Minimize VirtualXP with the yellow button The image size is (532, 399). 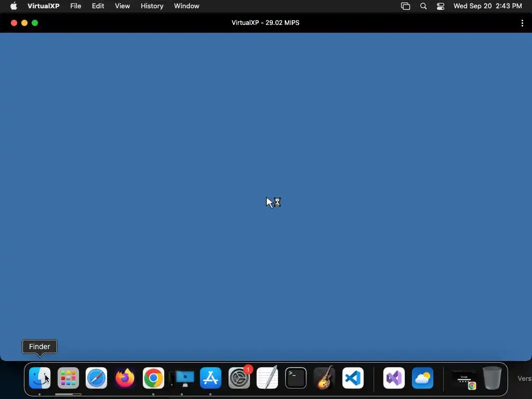24,23
